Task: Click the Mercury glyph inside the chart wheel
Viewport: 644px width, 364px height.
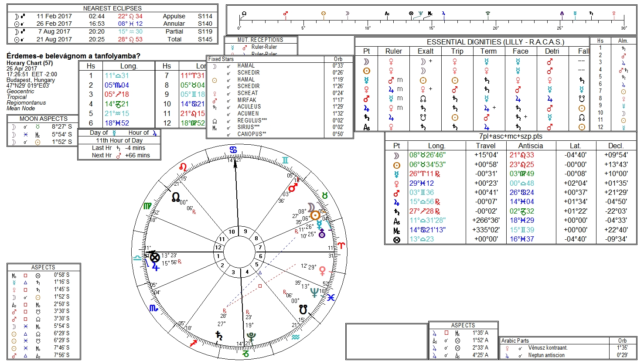Action: point(320,225)
